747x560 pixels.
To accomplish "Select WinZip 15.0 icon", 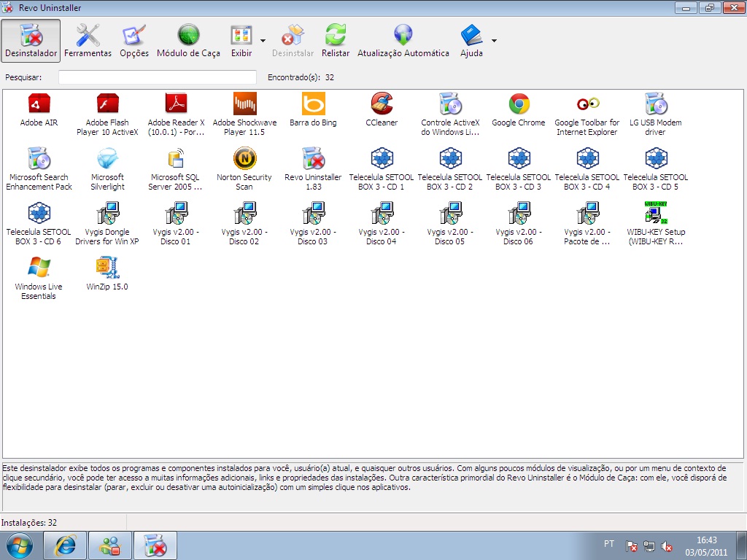I will 107,274.
